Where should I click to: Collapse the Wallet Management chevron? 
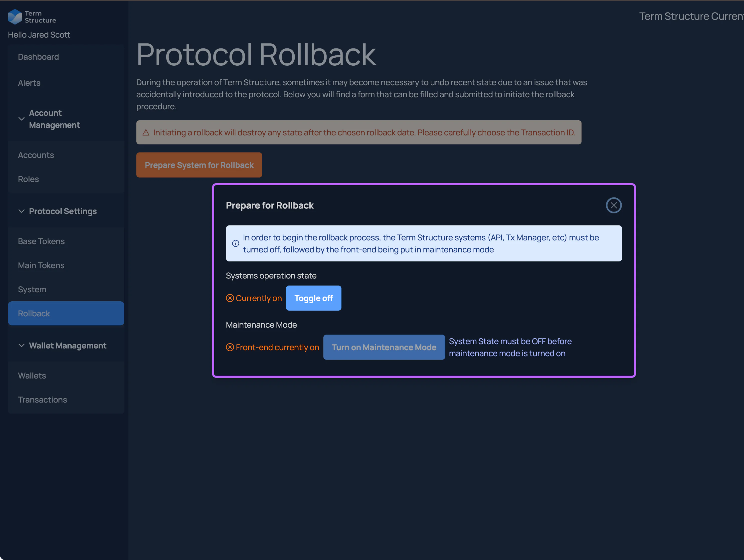pos(21,346)
